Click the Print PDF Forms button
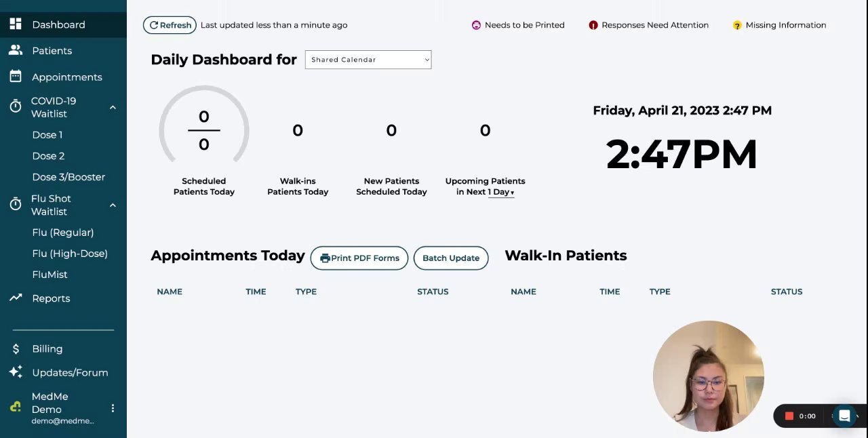Viewport: 868px width, 438px height. [x=359, y=258]
